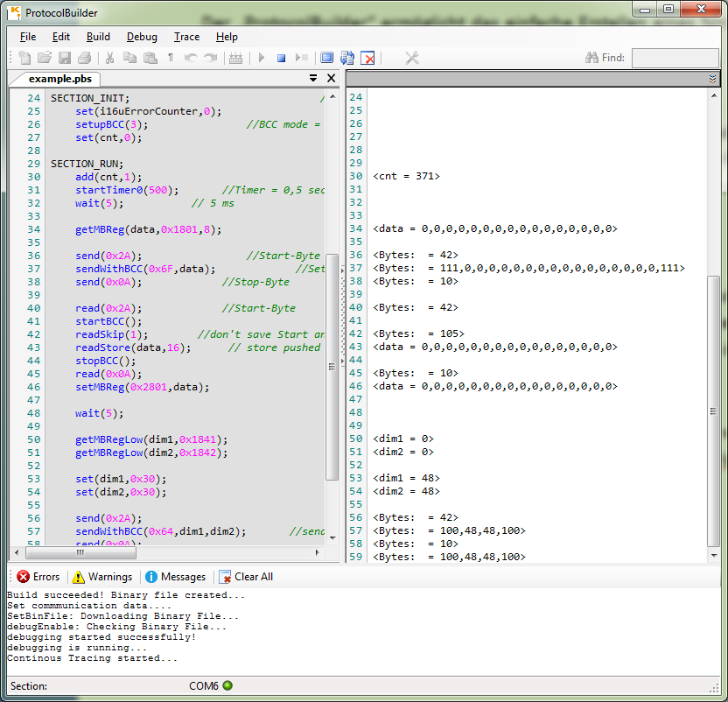
Task: Open the Trace menu
Action: point(186,37)
